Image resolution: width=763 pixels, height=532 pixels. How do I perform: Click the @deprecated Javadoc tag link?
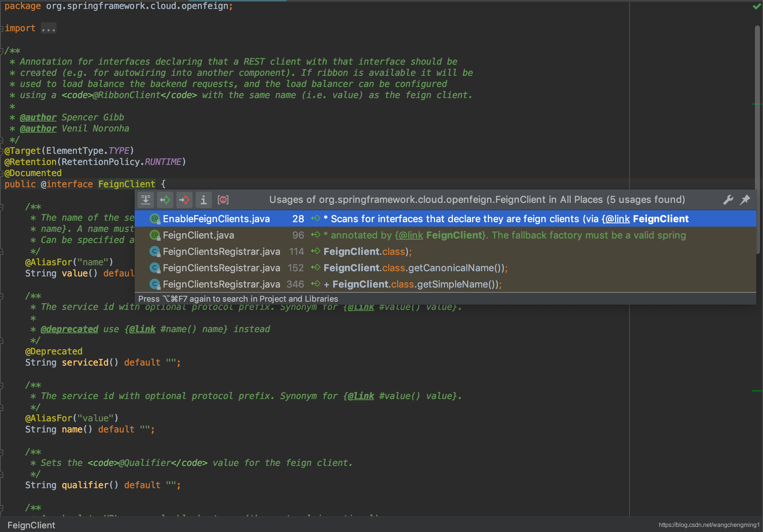coord(69,329)
